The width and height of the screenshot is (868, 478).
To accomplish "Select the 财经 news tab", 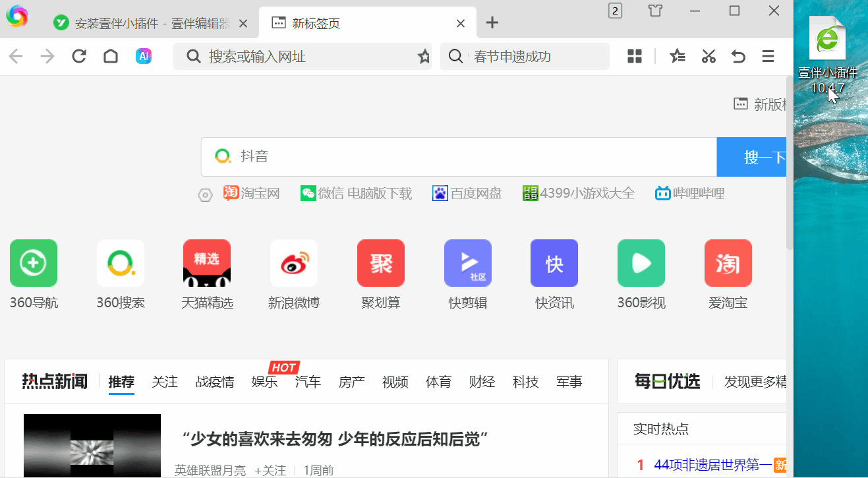I will [482, 381].
